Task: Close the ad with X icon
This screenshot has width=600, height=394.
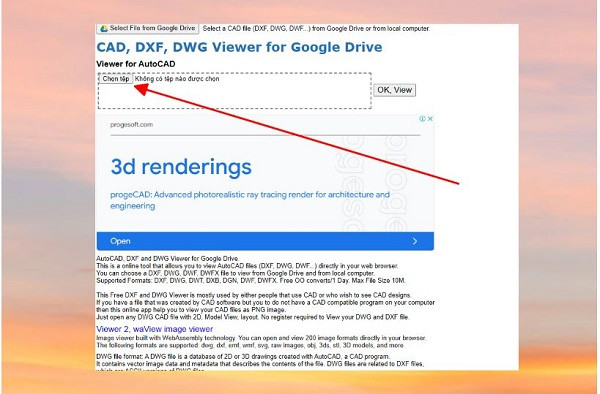Action: pos(430,119)
